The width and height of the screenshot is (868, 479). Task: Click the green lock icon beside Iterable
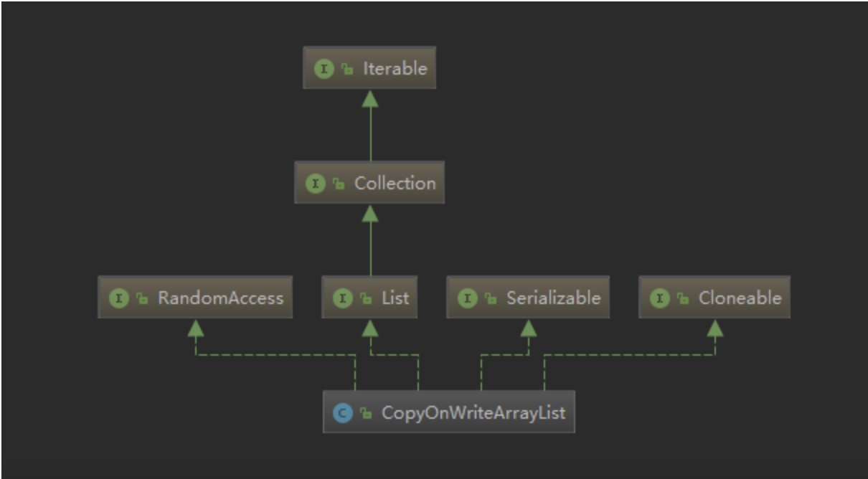coord(347,70)
